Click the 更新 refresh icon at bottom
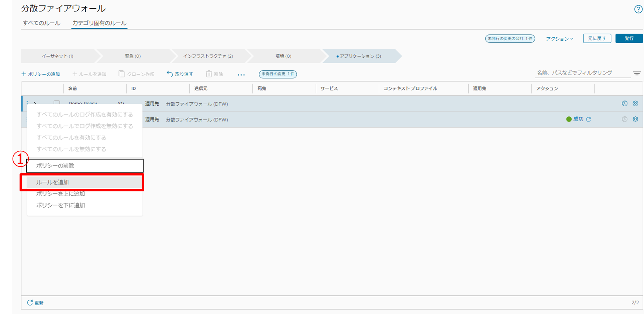 pyautogui.click(x=30, y=303)
